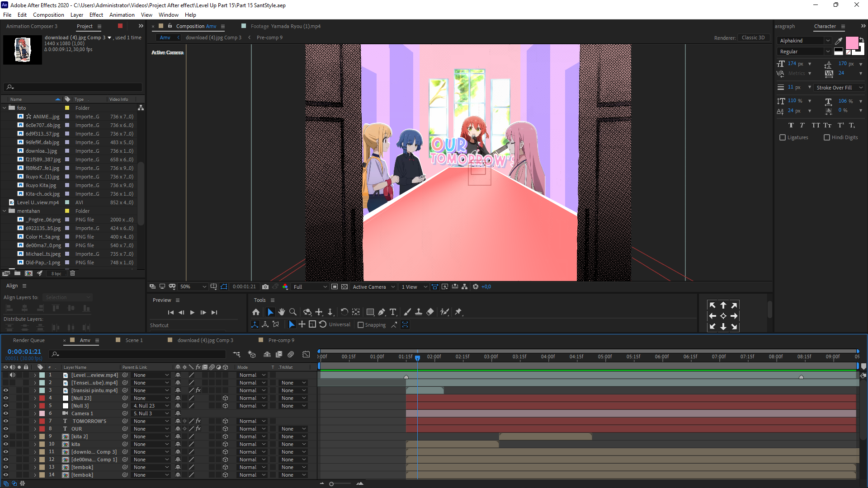
Task: Take a snapshot with camera icon
Action: coord(265,286)
